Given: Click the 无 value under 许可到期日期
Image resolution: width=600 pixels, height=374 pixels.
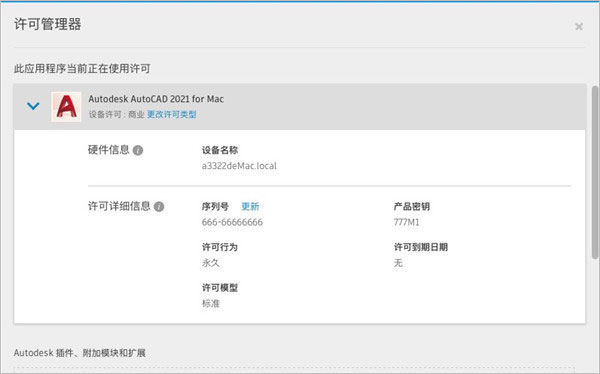Looking at the screenshot, I should 398,263.
